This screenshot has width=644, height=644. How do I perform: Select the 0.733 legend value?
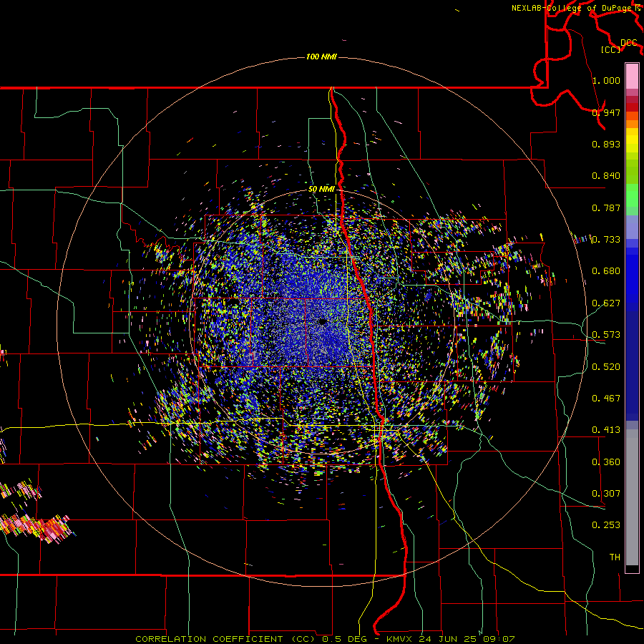tap(606, 239)
